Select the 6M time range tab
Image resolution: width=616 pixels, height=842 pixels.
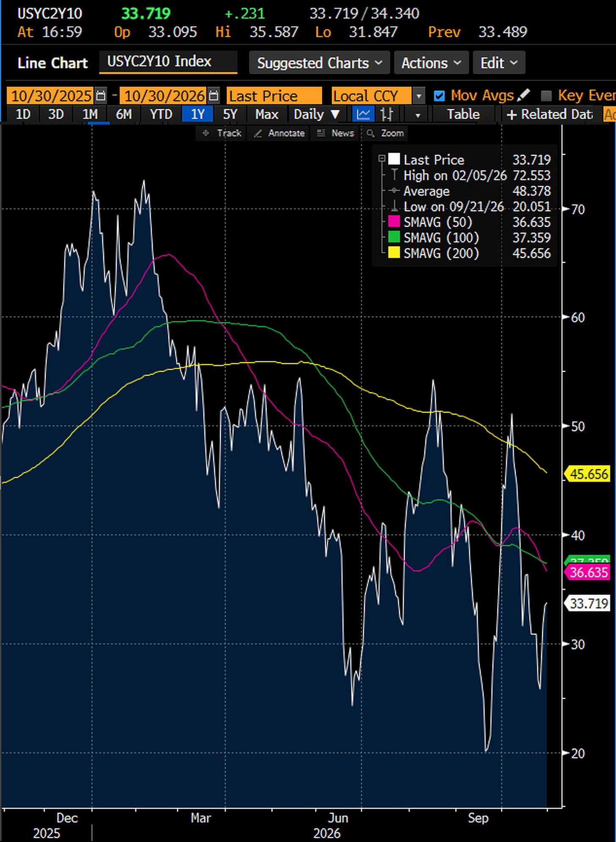tap(124, 114)
